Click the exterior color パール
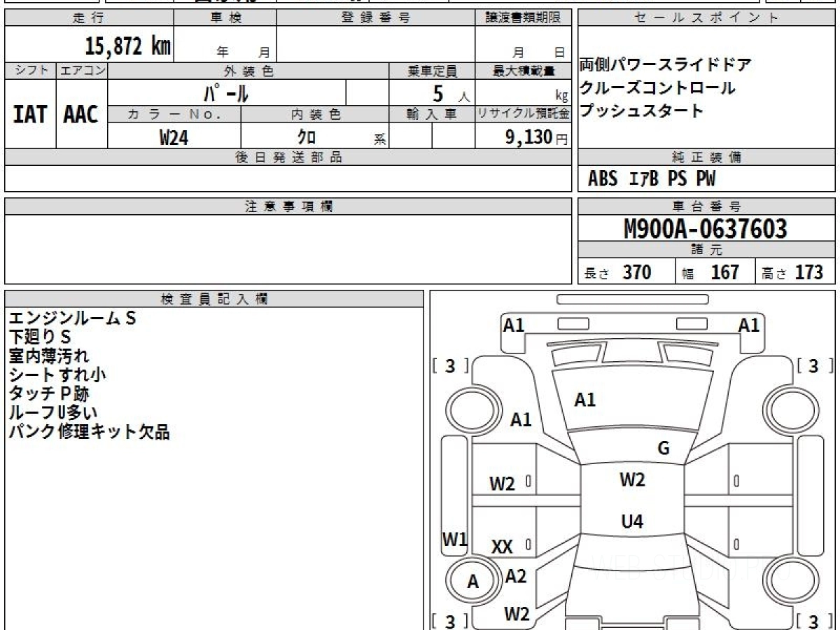This screenshot has width=840, height=630. pyautogui.click(x=226, y=93)
